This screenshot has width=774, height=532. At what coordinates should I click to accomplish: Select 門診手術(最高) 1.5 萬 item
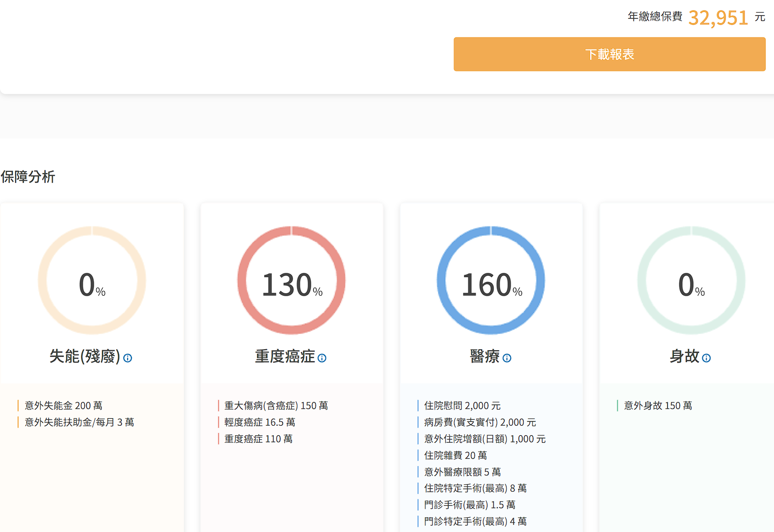coord(470,505)
